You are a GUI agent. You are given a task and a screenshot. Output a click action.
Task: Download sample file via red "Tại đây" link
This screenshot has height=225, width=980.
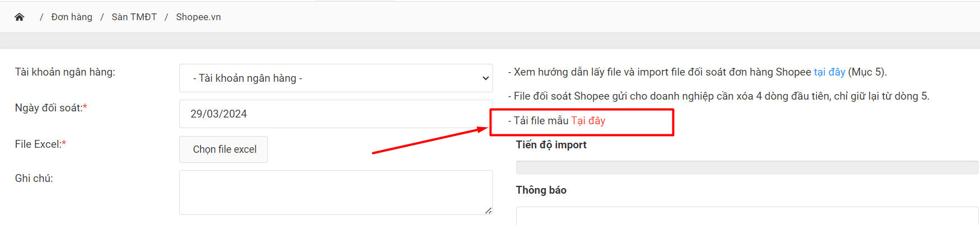click(588, 121)
